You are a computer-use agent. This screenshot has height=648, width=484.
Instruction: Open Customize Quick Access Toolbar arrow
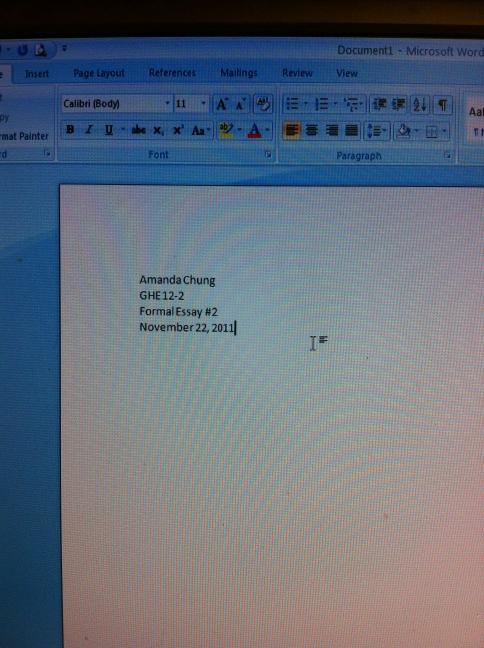coord(64,49)
